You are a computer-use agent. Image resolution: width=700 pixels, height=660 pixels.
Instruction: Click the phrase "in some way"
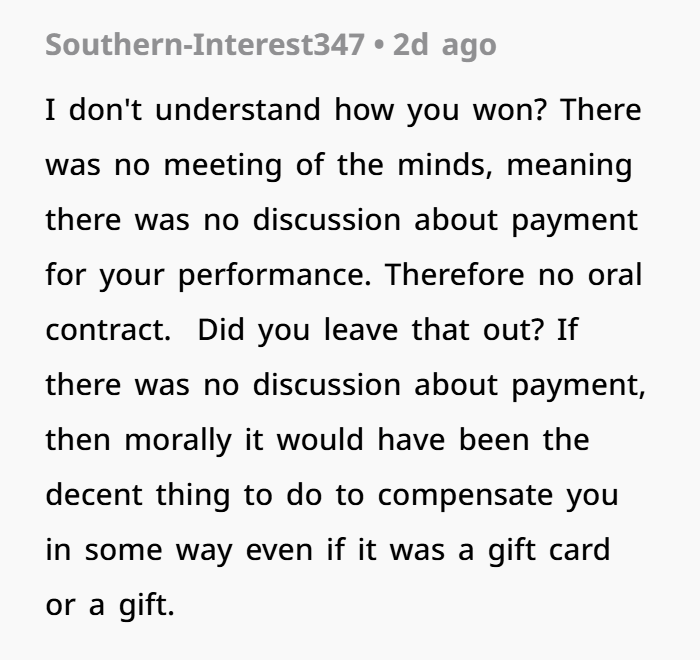(x=139, y=551)
